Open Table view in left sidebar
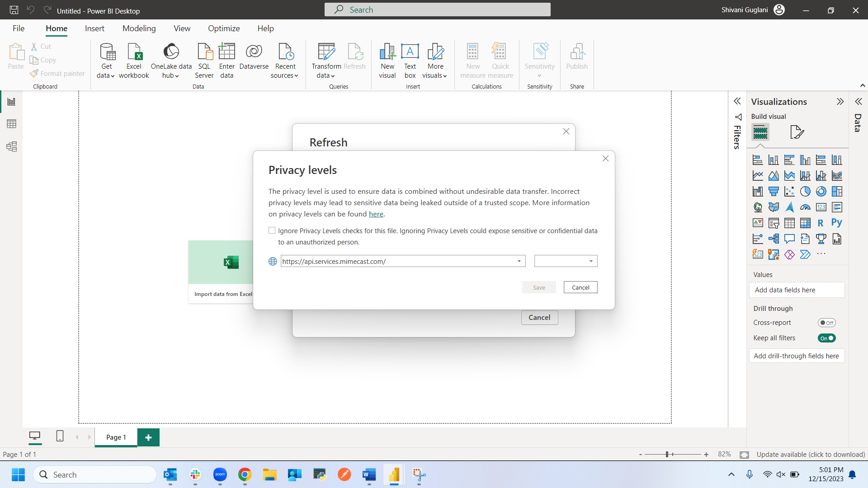This screenshot has height=488, width=868. point(12,124)
